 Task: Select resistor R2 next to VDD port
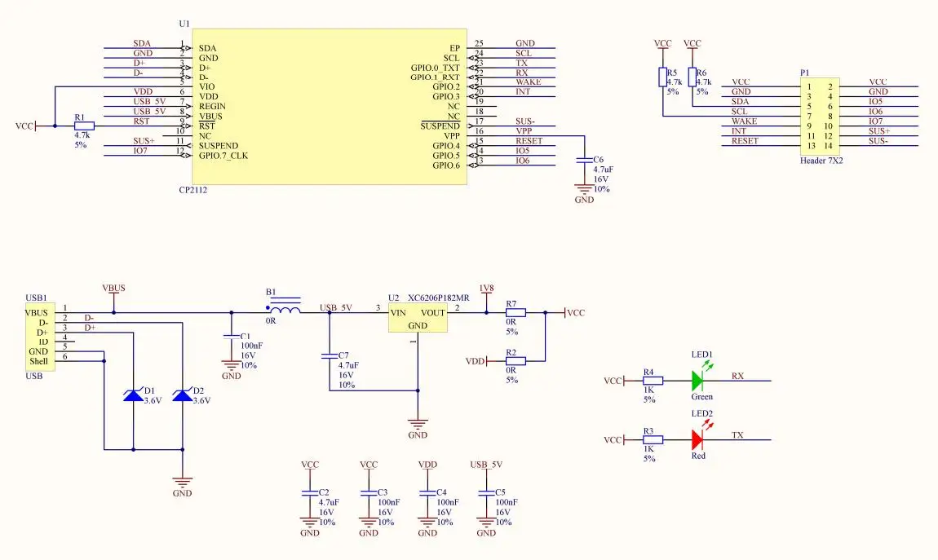[x=515, y=361]
